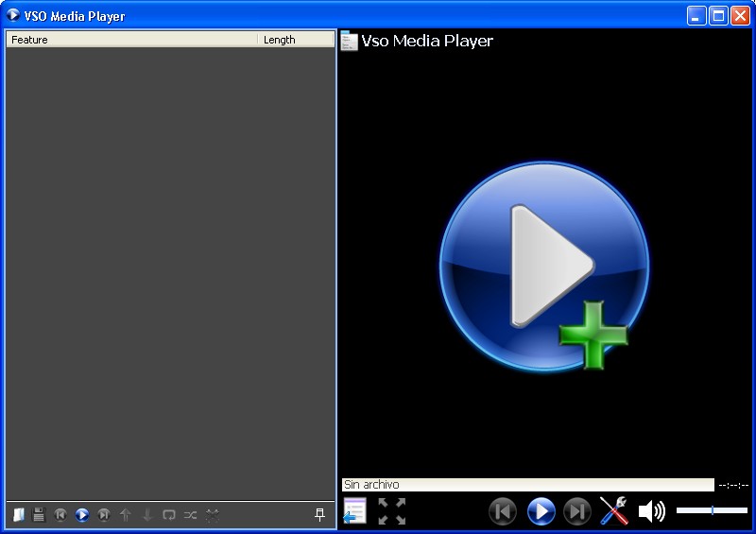Viewport: 756px width, 534px height.
Task: Click main next track button
Action: (577, 511)
